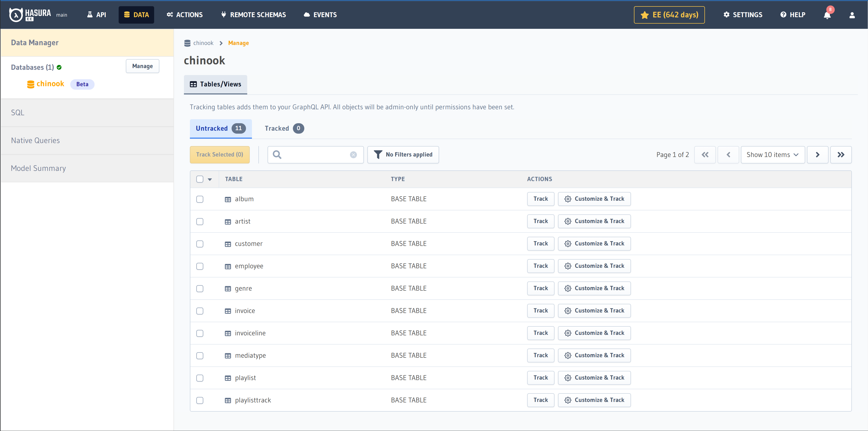The height and width of the screenshot is (431, 868).
Task: Click Customize & Track for genre table
Action: [594, 288]
